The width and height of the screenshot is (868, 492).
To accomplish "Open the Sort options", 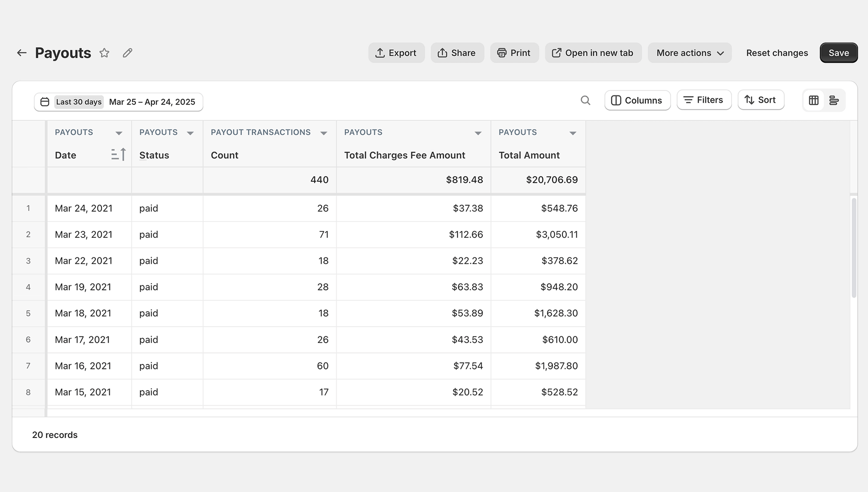I will coord(760,100).
